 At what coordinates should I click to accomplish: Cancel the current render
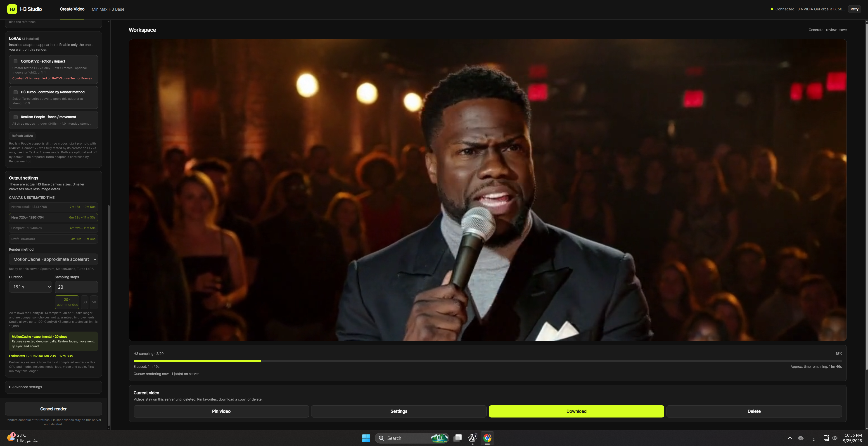point(53,409)
